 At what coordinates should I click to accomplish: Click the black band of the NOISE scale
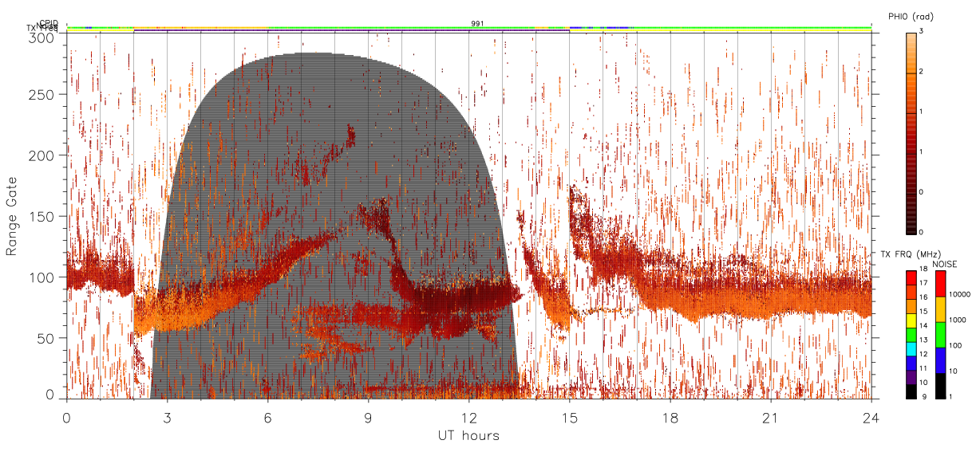coord(940,386)
